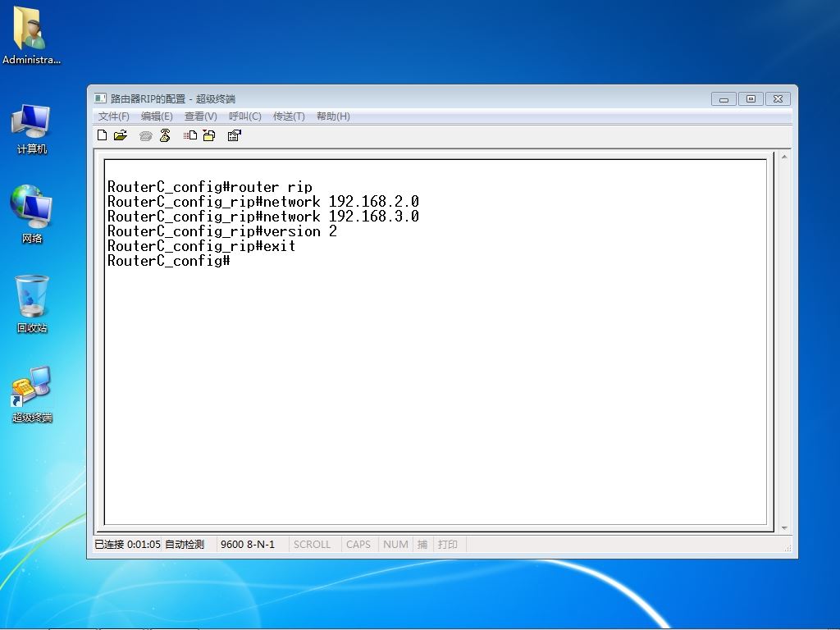
Task: Click the 'version 2' command line
Action: [x=222, y=231]
